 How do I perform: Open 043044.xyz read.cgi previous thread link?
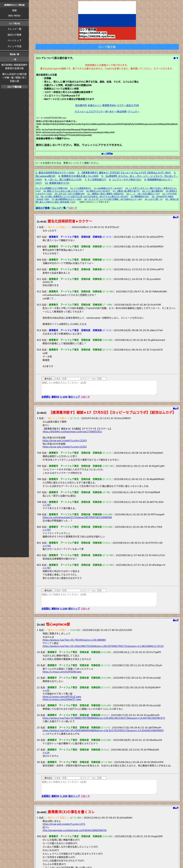[x=72, y=432]
